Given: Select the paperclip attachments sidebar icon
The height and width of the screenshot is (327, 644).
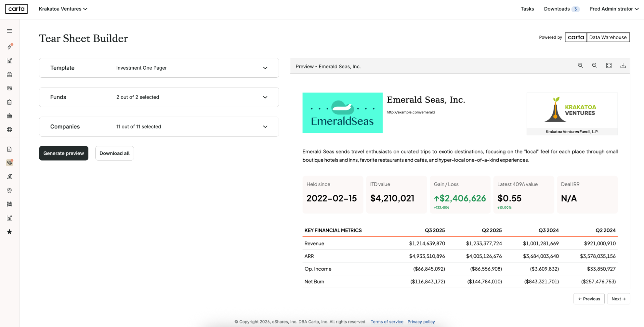Looking at the screenshot, I should click(x=10, y=163).
